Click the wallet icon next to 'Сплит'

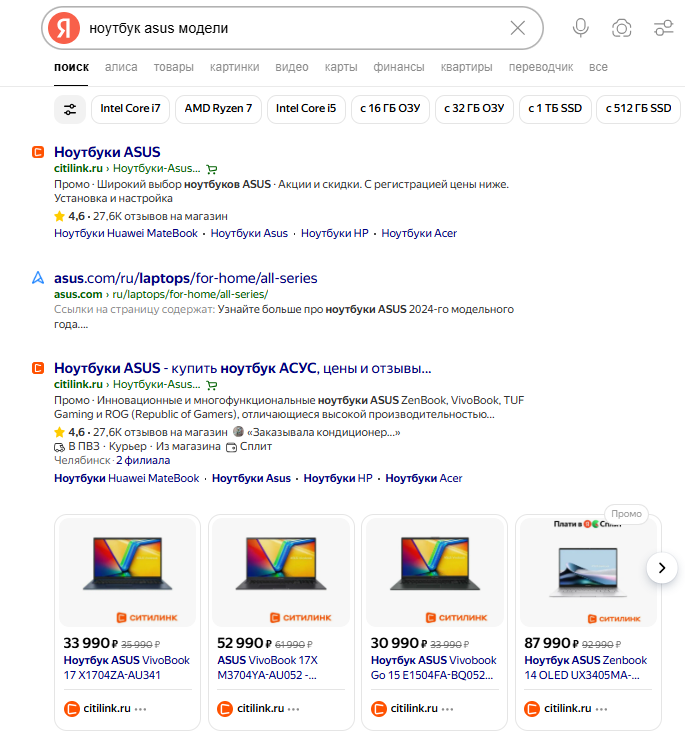(231, 447)
